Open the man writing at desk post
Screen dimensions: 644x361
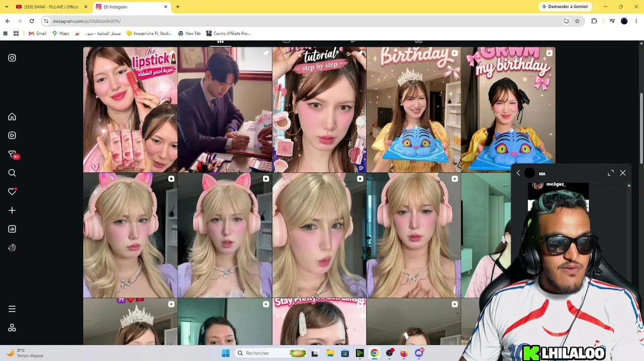click(225, 110)
